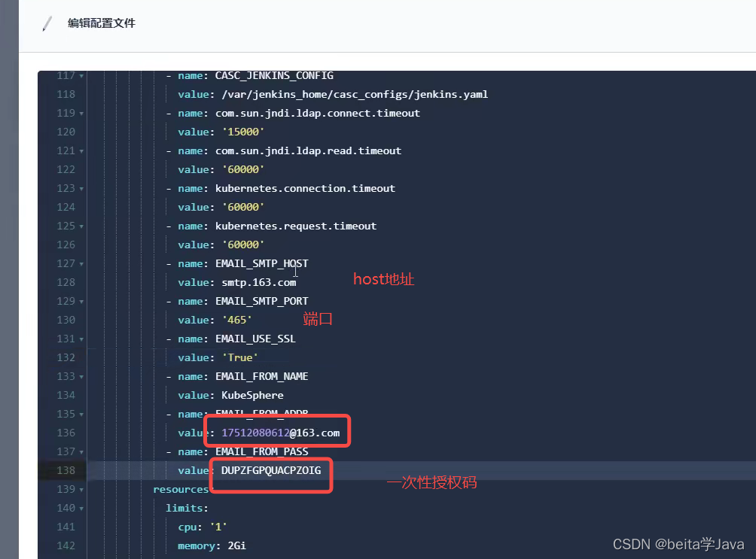
Task: Click the '60000' value on line 122
Action: pos(243,169)
